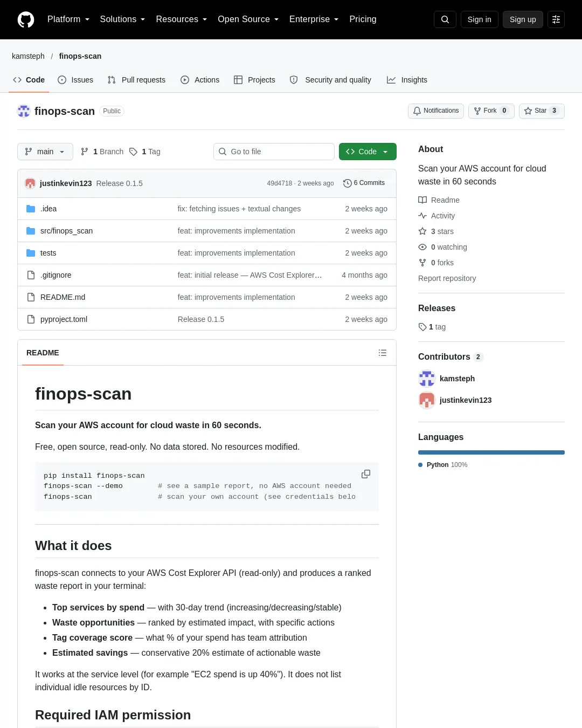Expand the Open Source menu
This screenshot has width=582, height=728.
point(248,19)
